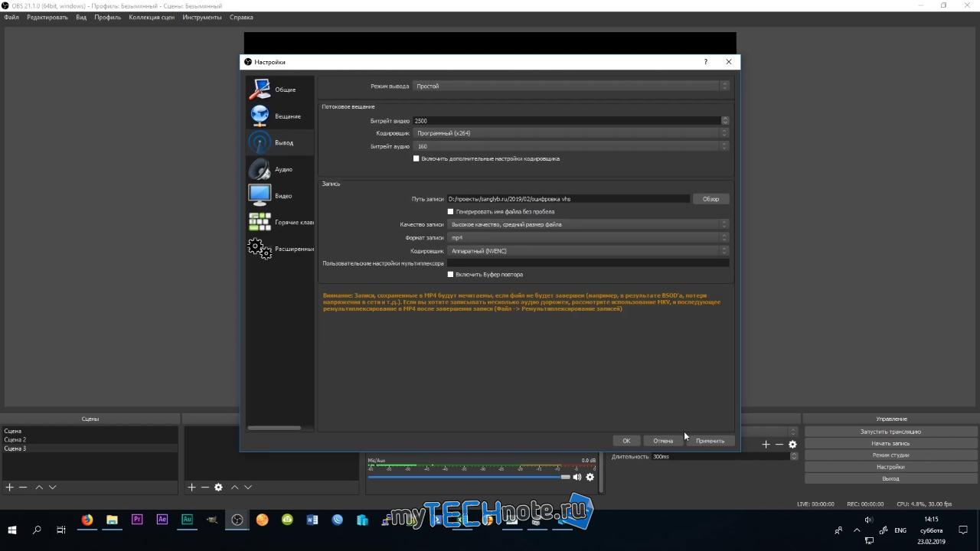Open transition properties gear icon
This screenshot has width=980, height=551.
pos(792,445)
